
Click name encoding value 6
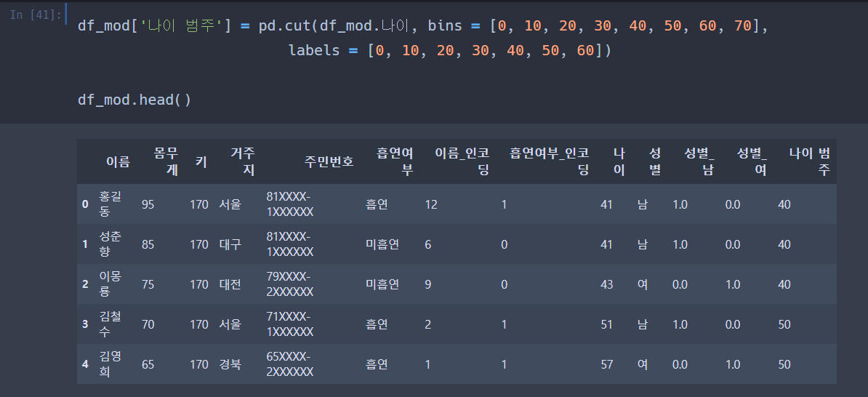(x=428, y=244)
